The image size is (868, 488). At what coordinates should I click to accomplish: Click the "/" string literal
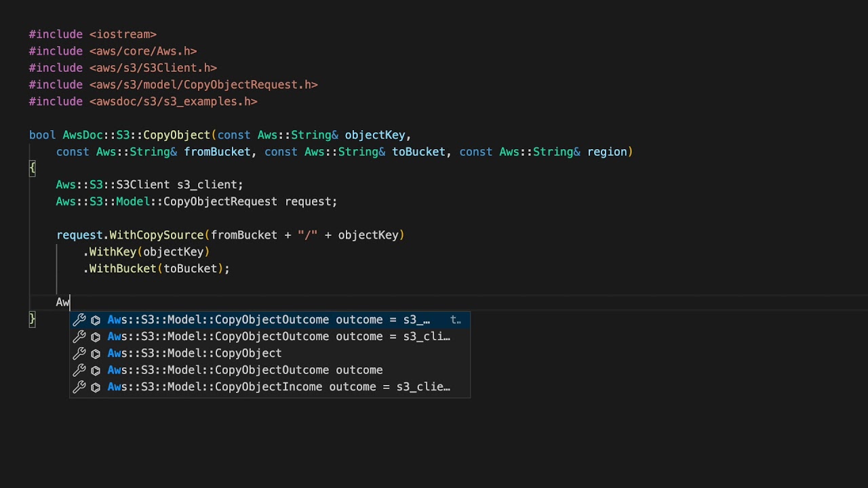307,235
